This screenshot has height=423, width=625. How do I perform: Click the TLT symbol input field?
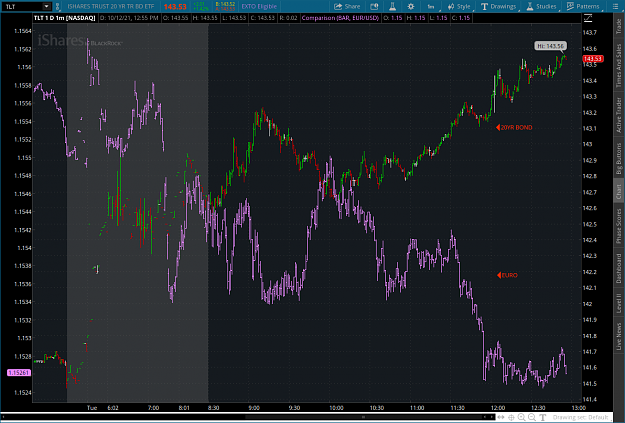tap(22, 6)
